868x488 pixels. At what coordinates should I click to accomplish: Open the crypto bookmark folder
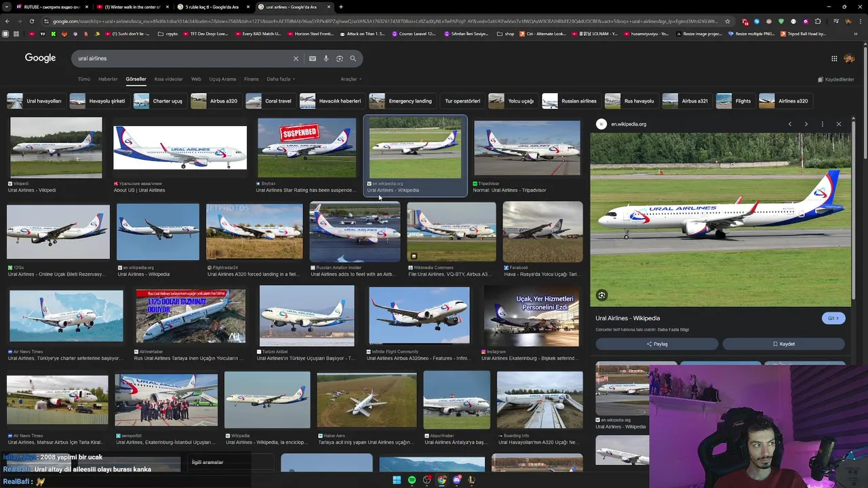point(168,33)
